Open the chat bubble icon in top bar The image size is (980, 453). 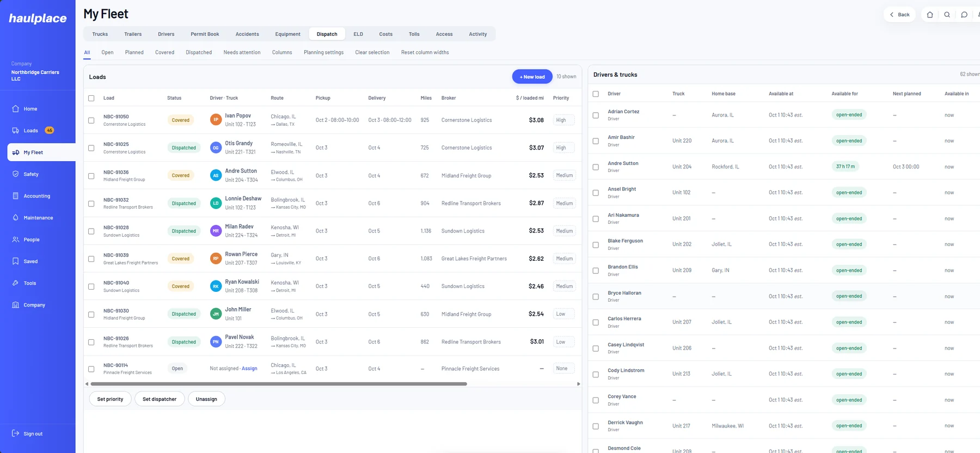tap(964, 15)
